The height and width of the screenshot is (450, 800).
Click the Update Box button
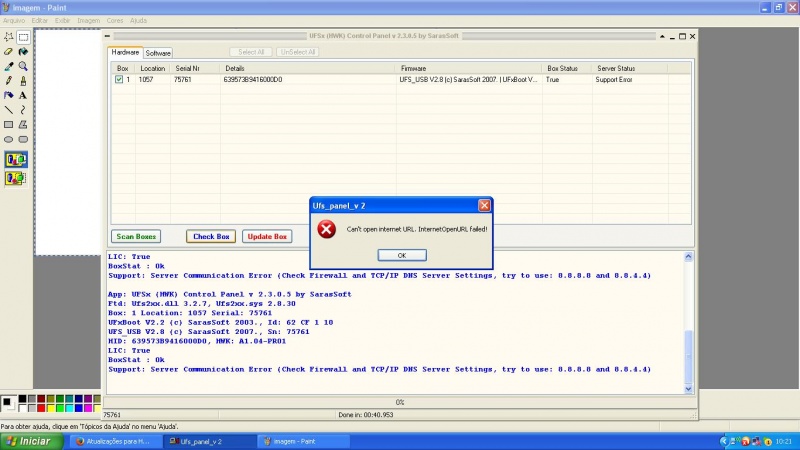(267, 236)
